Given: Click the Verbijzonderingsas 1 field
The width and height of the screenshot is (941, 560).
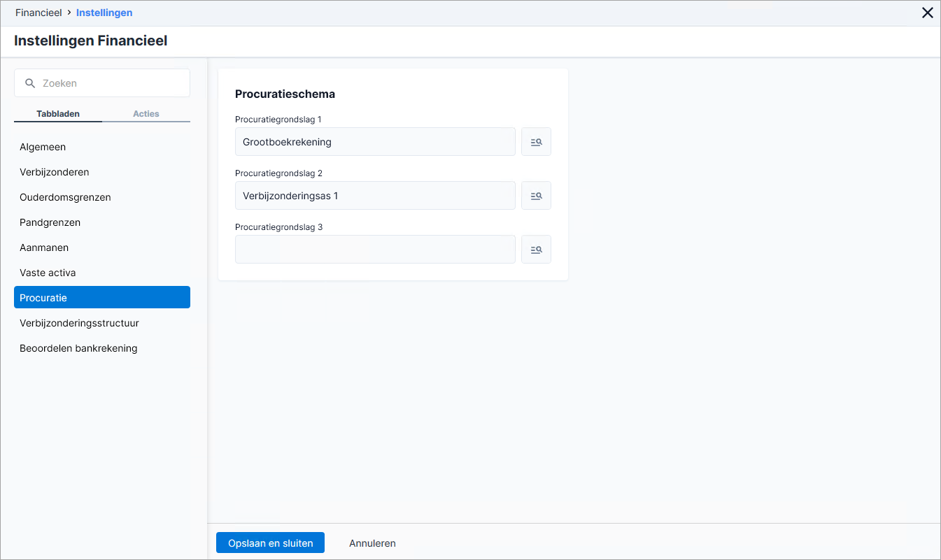Looking at the screenshot, I should tap(375, 196).
